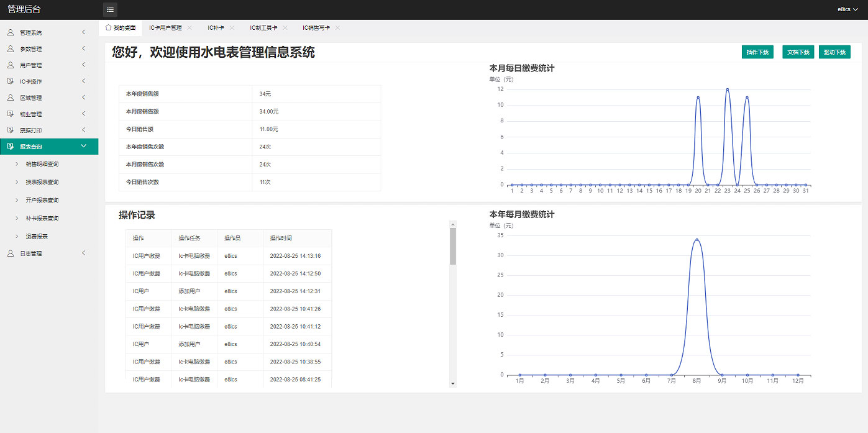The height and width of the screenshot is (433, 868).
Task: Expand the 物业管理 menu chevron
Action: (x=84, y=113)
